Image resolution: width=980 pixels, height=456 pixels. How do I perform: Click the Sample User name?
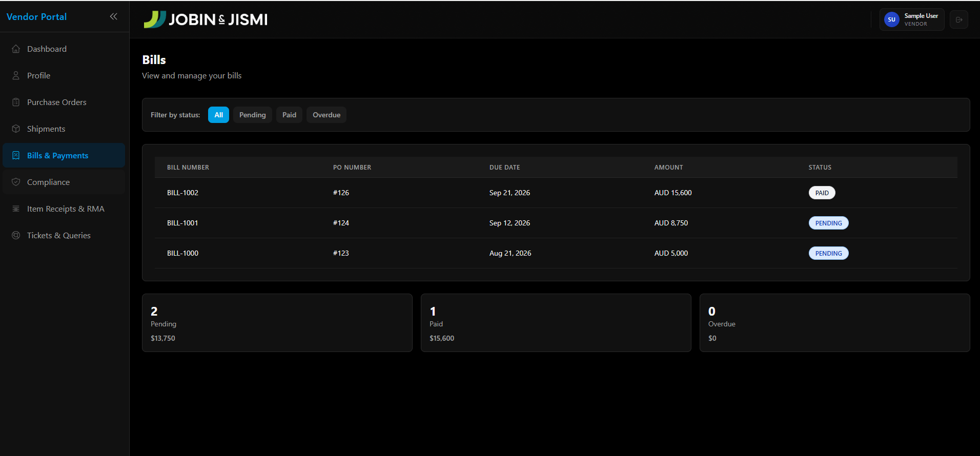(921, 16)
